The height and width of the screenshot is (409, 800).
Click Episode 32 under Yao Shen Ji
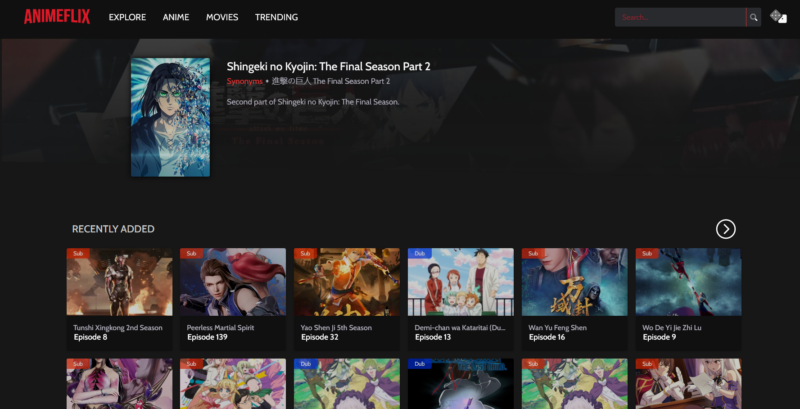320,337
